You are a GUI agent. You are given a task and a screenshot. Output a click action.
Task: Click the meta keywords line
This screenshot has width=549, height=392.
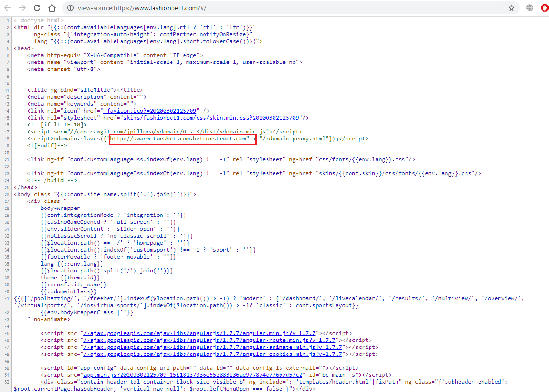tap(82, 104)
